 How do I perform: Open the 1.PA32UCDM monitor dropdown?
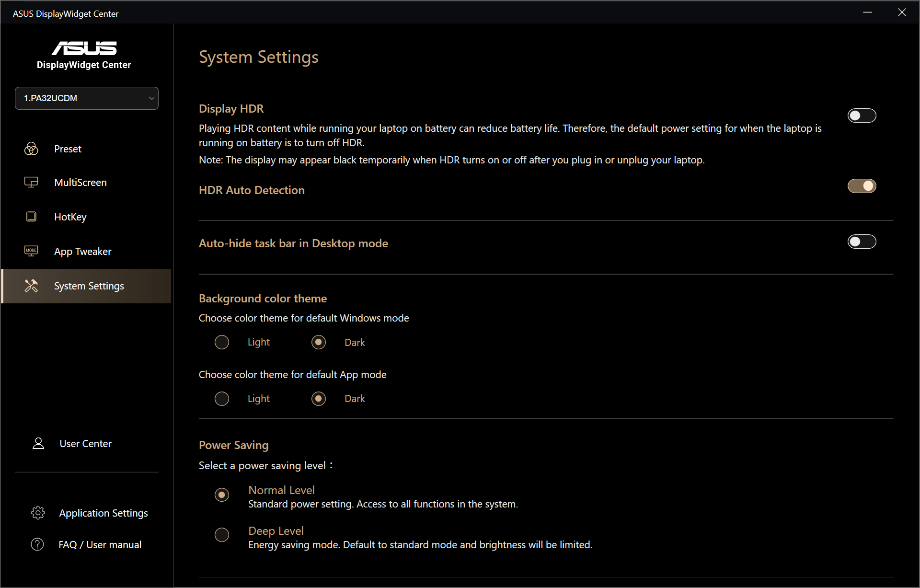86,98
